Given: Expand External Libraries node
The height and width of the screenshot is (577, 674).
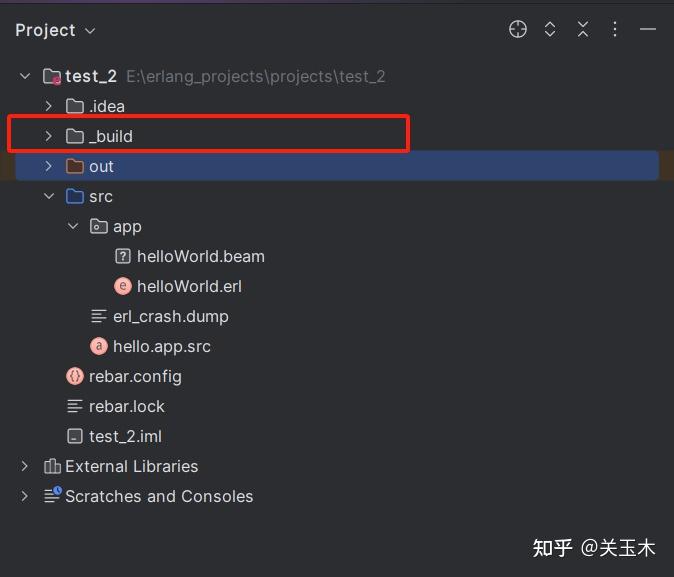Looking at the screenshot, I should tap(25, 466).
